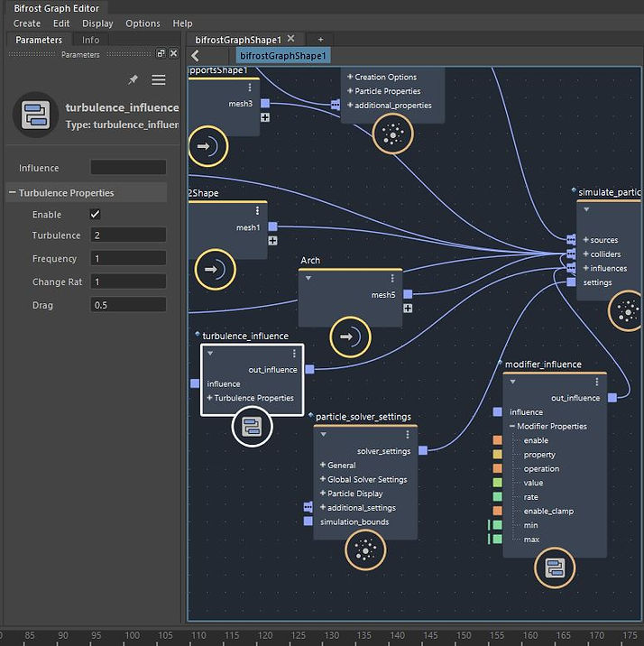Click the turbulence_influence node type icon in Parameters

(x=36, y=115)
